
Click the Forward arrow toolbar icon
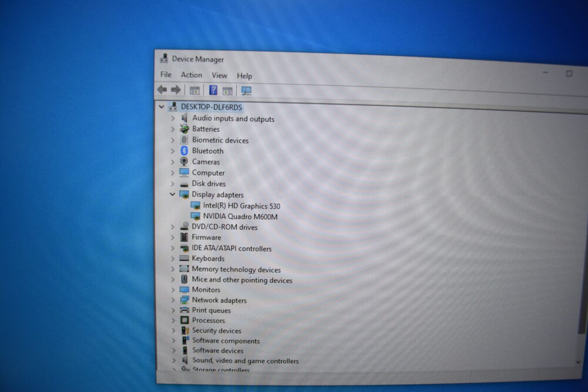pyautogui.click(x=175, y=90)
